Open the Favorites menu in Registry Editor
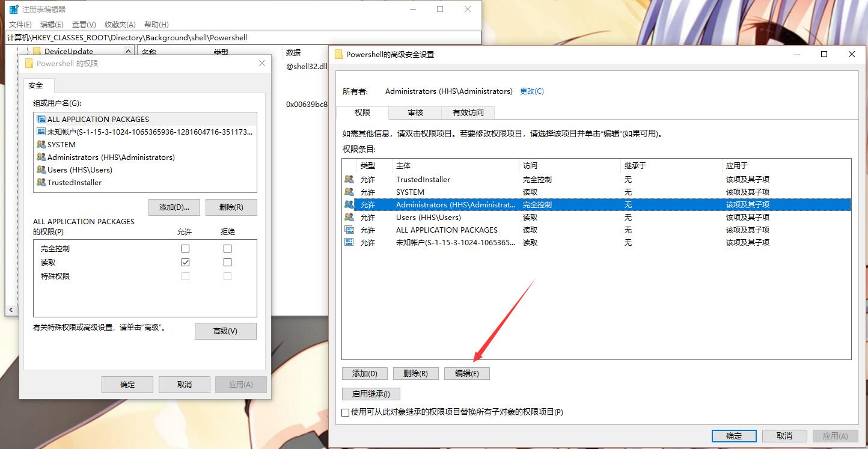Viewport: 868px width, 449px height. 120,25
